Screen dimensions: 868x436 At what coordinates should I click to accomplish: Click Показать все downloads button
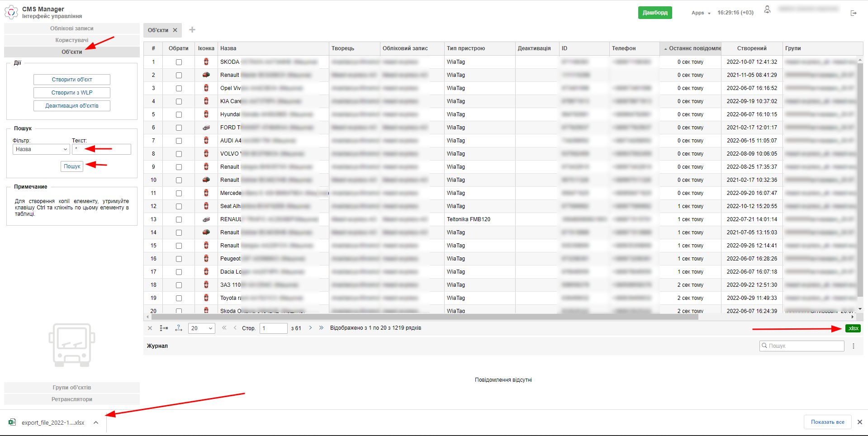[827, 422]
